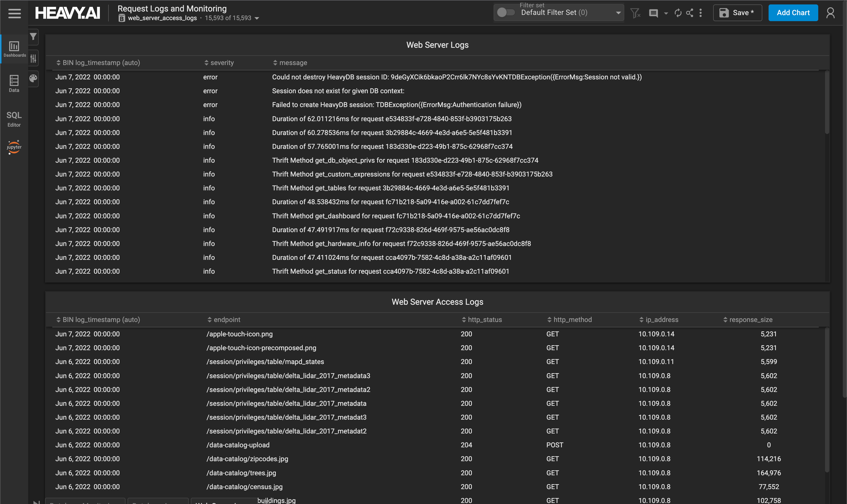Open the comments dropdown arrow
The image size is (847, 504).
click(666, 13)
